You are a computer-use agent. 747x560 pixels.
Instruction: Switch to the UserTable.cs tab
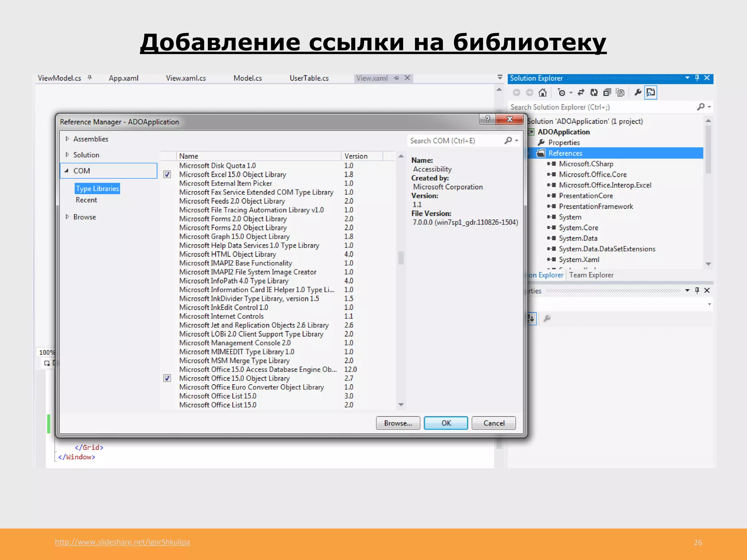[x=309, y=78]
